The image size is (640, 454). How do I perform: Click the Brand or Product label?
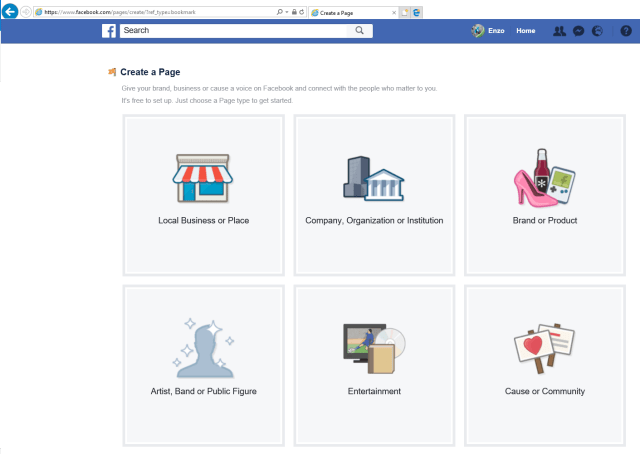(x=545, y=220)
